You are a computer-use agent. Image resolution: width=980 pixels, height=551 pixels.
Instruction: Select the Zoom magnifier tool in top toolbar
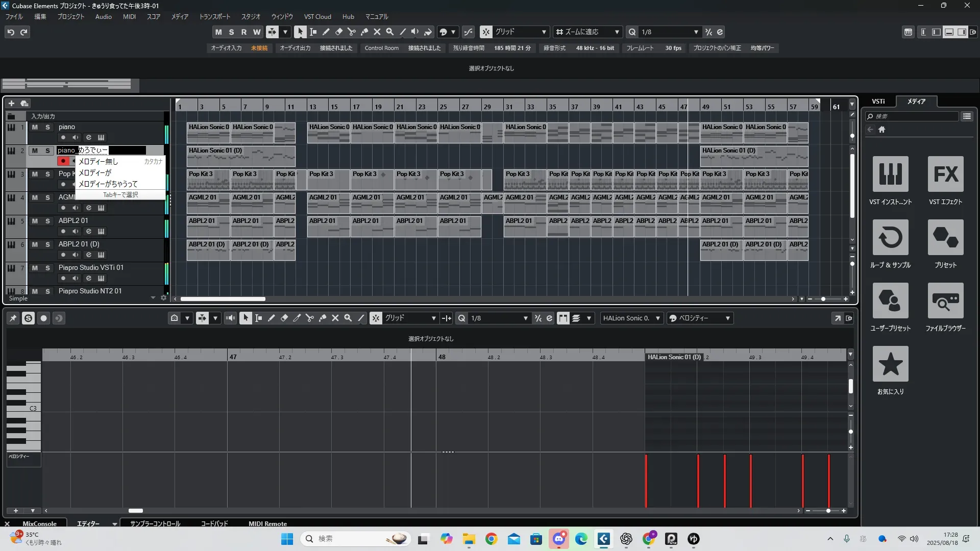coord(389,32)
